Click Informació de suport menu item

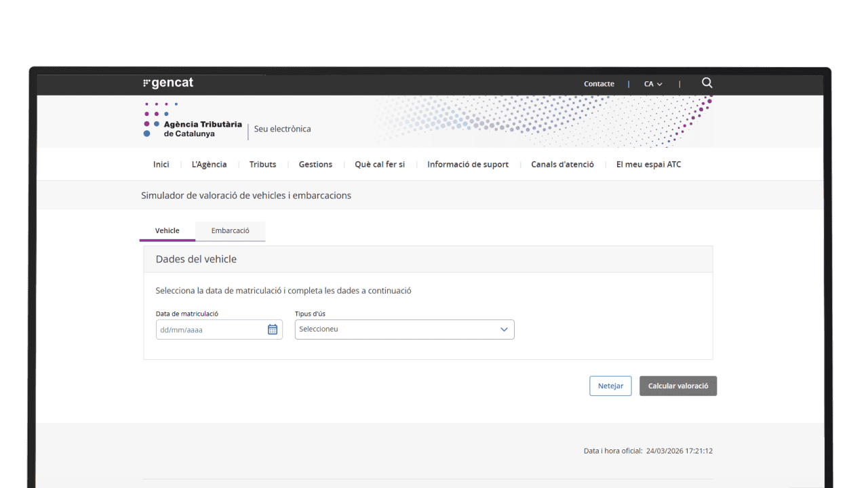(468, 164)
